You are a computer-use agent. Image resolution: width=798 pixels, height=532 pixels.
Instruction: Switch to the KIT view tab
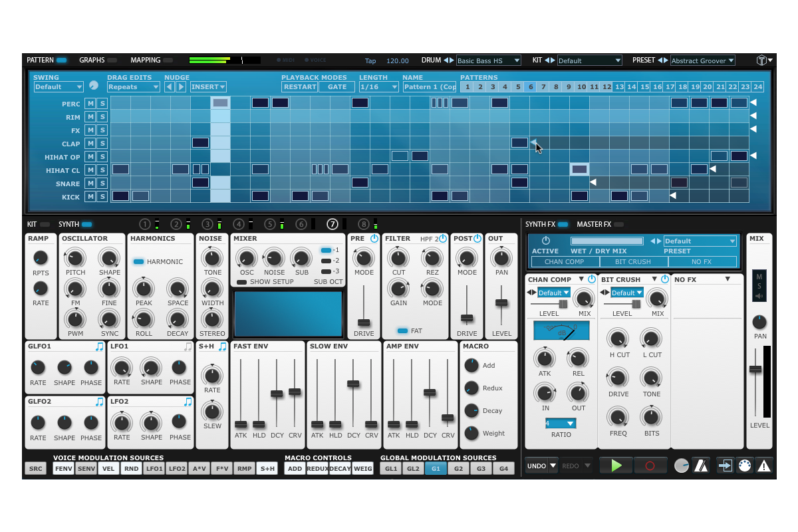click(x=38, y=224)
